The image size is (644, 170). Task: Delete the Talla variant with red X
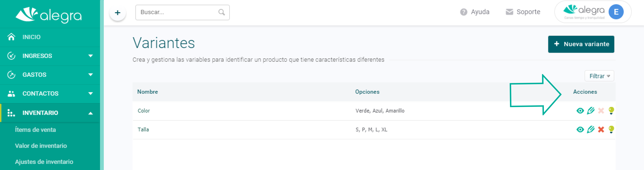click(x=601, y=130)
